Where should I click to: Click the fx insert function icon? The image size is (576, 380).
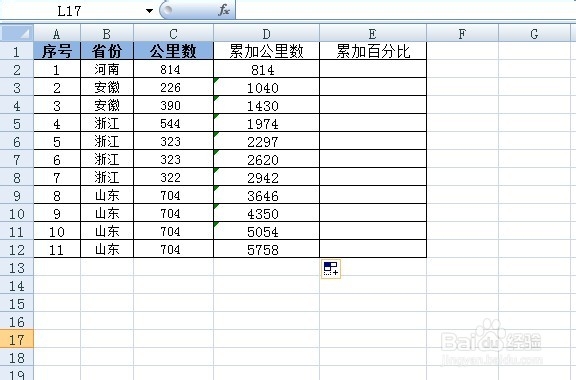coord(223,10)
